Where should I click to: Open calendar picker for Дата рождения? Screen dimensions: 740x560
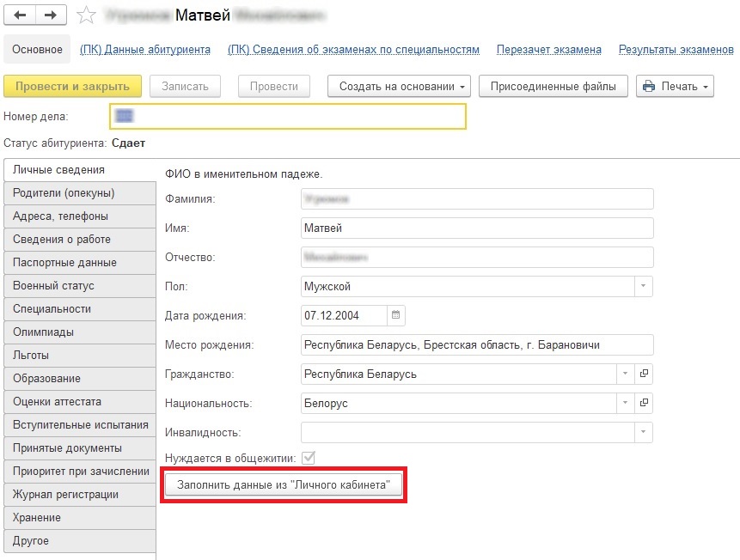point(395,315)
